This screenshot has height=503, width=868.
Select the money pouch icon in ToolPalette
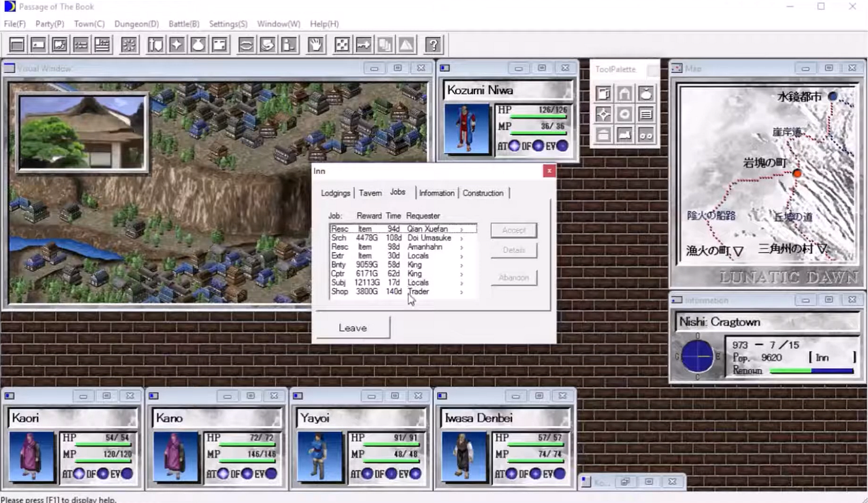pos(645,94)
